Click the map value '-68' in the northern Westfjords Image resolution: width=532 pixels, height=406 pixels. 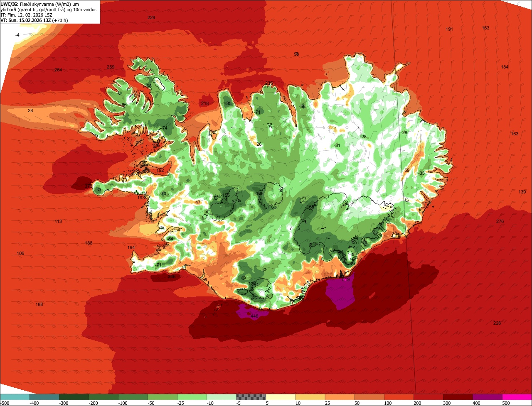148,86
